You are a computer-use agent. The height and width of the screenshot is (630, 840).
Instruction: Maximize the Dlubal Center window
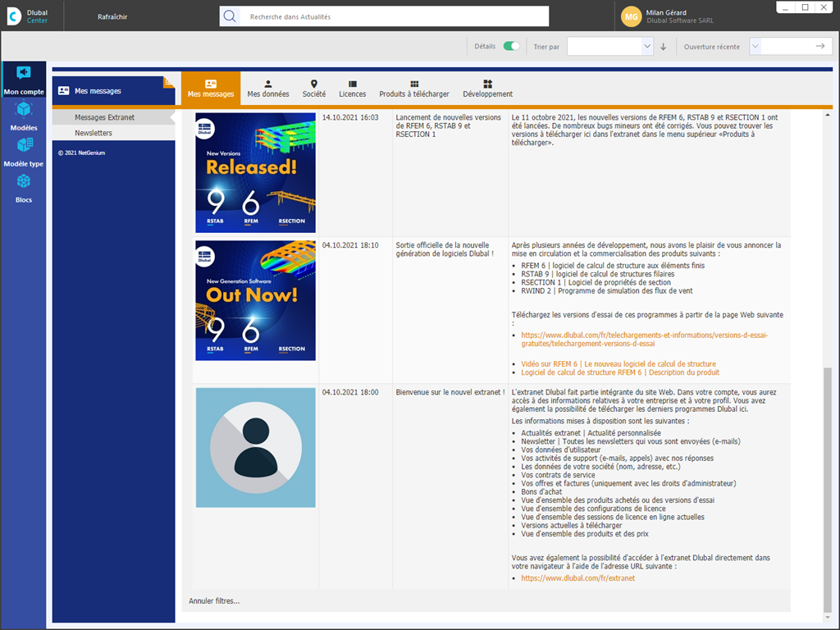tap(805, 7)
